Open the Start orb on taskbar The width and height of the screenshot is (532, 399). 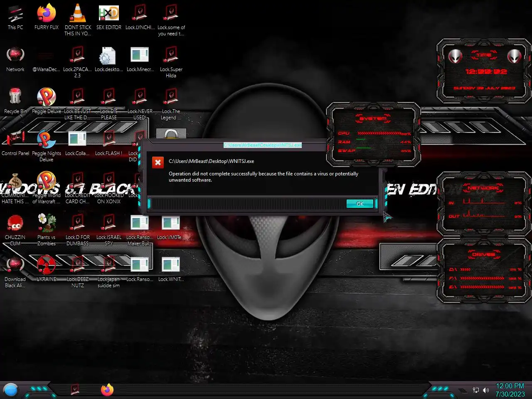pyautogui.click(x=11, y=390)
